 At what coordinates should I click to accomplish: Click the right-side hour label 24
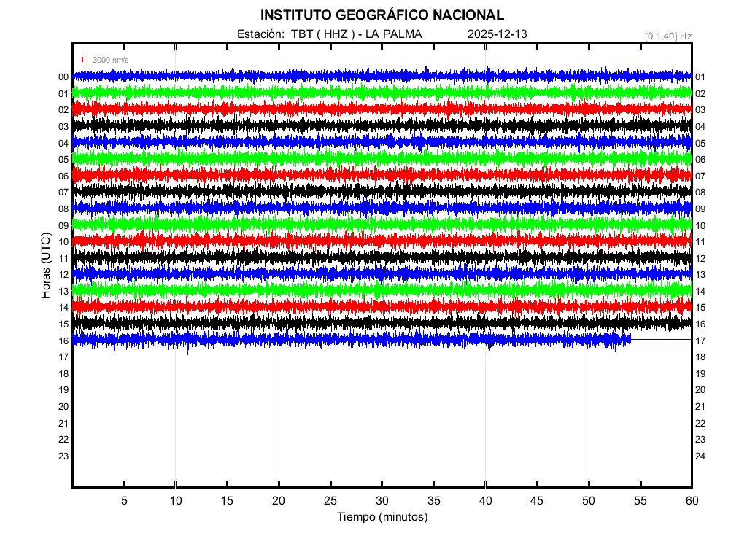(700, 456)
